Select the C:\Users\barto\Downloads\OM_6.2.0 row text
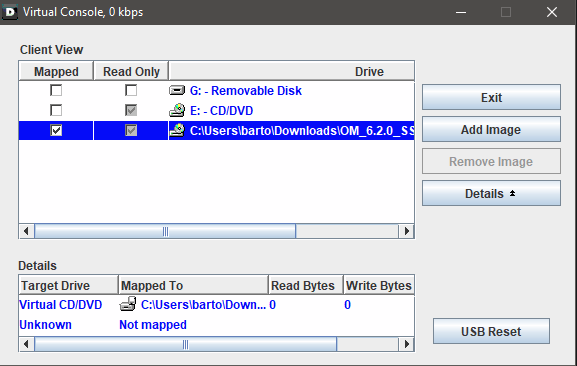 tap(302, 130)
